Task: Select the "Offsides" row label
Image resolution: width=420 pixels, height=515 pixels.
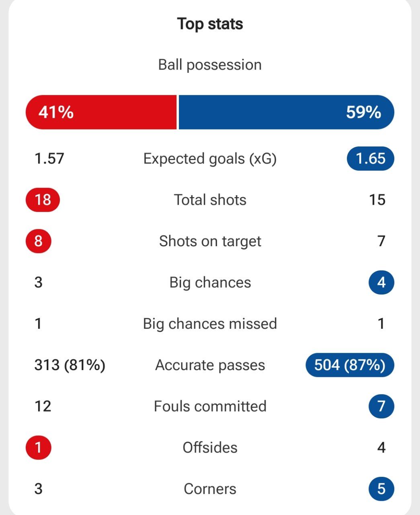Action: click(x=210, y=447)
